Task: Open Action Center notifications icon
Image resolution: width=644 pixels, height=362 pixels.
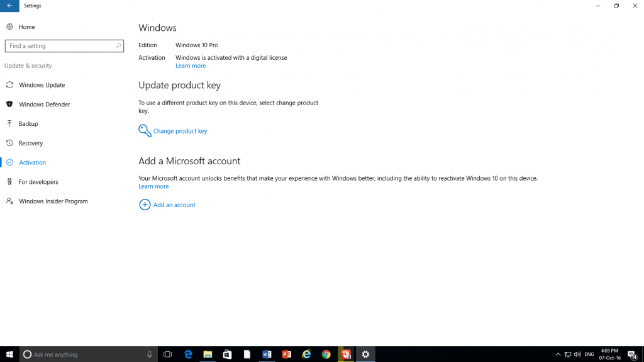Action: 632,354
